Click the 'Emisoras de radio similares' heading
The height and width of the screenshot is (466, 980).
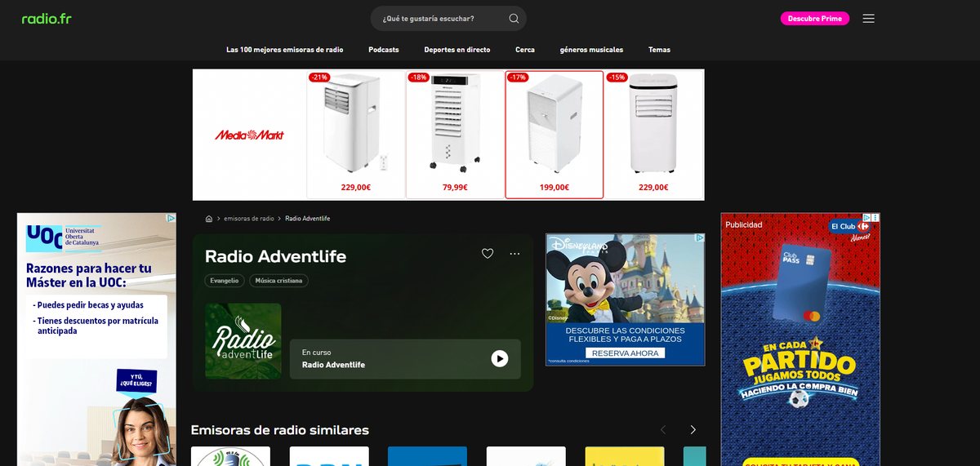point(279,430)
